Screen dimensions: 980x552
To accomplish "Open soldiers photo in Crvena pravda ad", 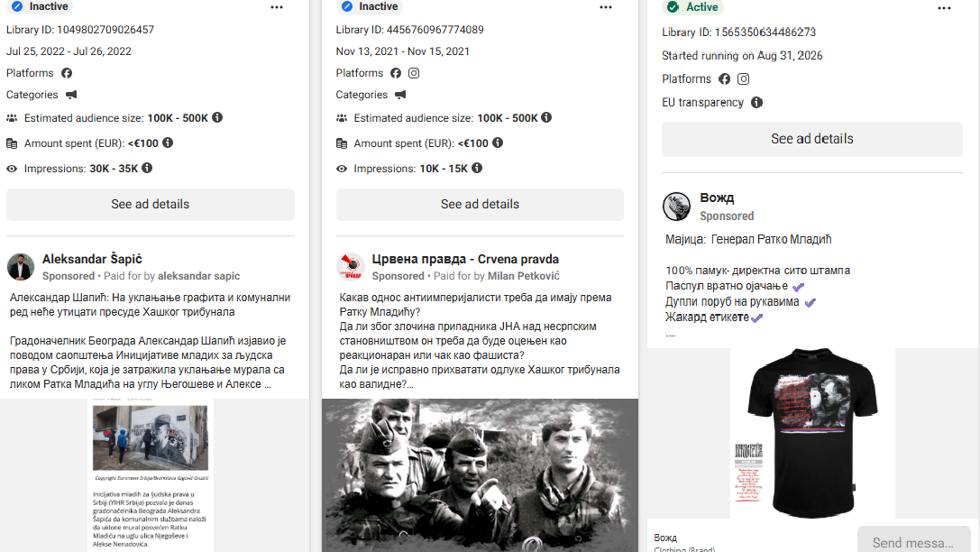I will click(x=480, y=475).
